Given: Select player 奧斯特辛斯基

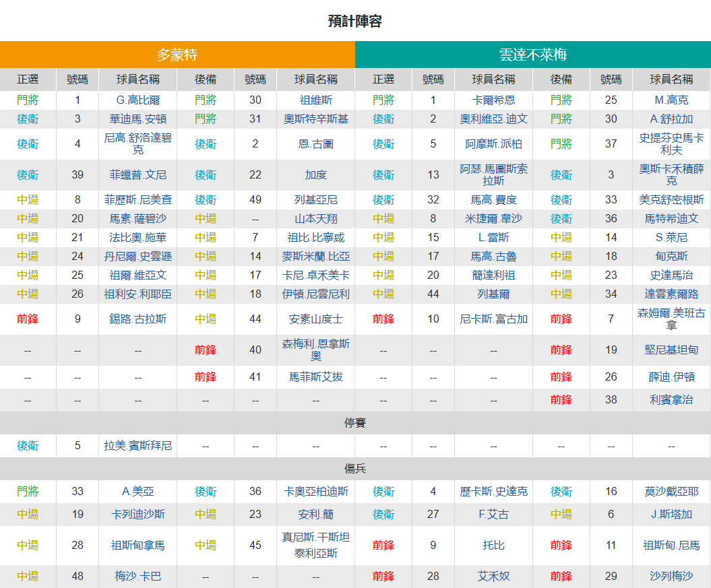Looking at the screenshot, I should (315, 119).
